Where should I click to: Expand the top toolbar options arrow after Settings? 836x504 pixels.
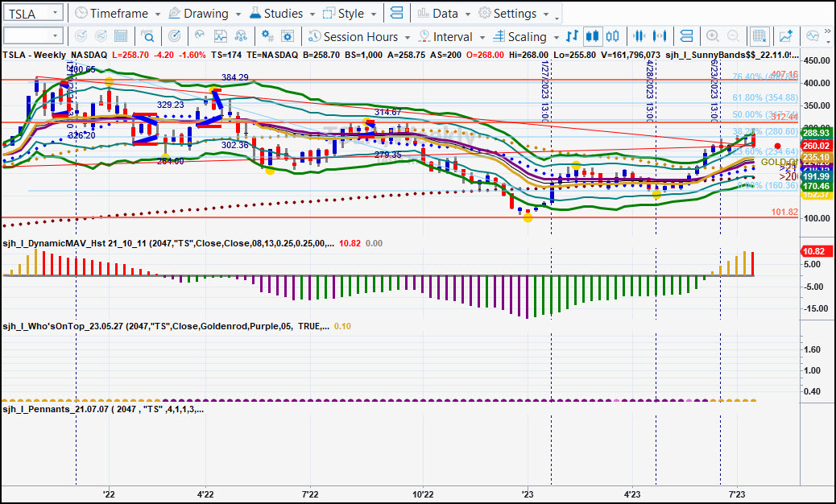557,17
